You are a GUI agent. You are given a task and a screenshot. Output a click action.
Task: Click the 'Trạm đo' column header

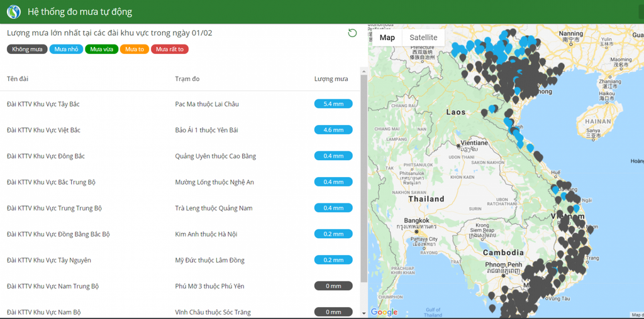click(x=187, y=78)
